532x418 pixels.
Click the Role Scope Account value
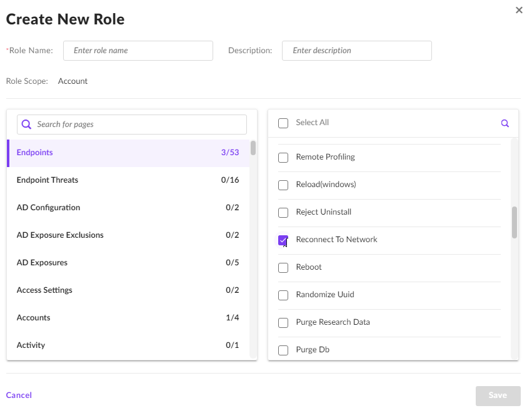(73, 81)
